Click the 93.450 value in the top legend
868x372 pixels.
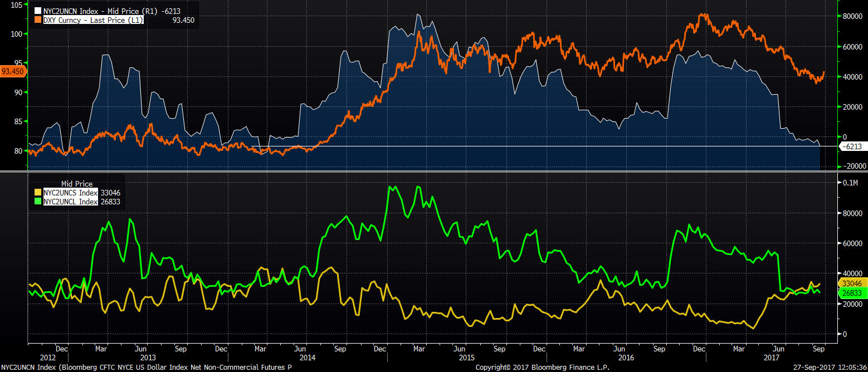(183, 20)
